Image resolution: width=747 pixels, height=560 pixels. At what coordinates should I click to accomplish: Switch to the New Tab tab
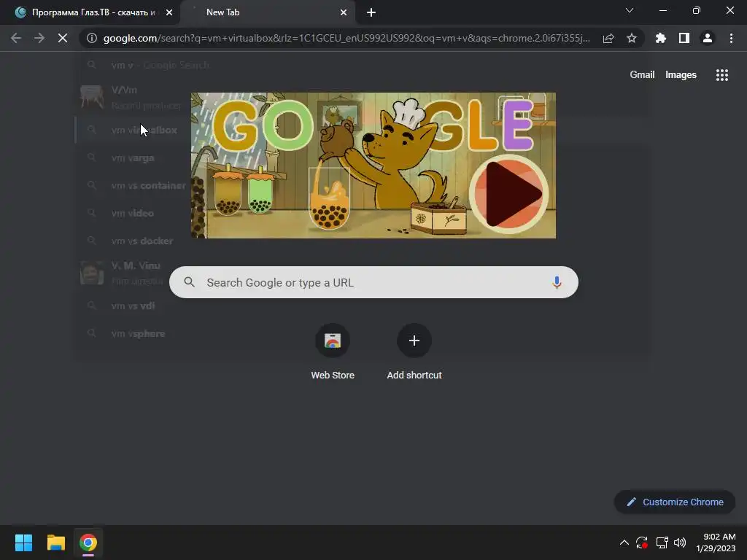click(x=268, y=12)
